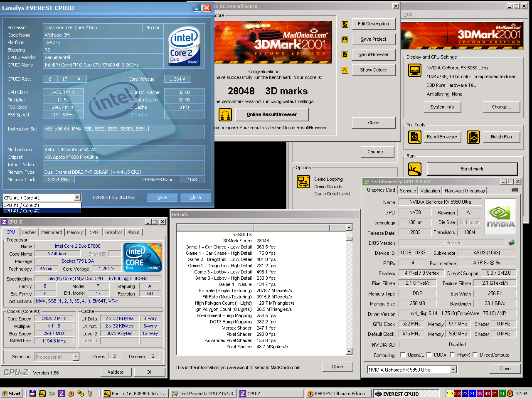Click the Online ResultBrowser abacus icon

[225, 114]
